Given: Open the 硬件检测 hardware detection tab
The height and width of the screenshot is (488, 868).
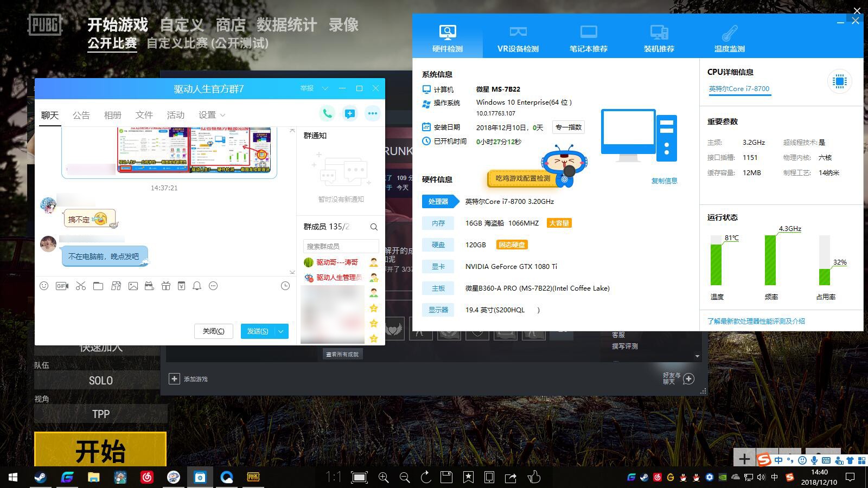Looking at the screenshot, I should click(448, 38).
